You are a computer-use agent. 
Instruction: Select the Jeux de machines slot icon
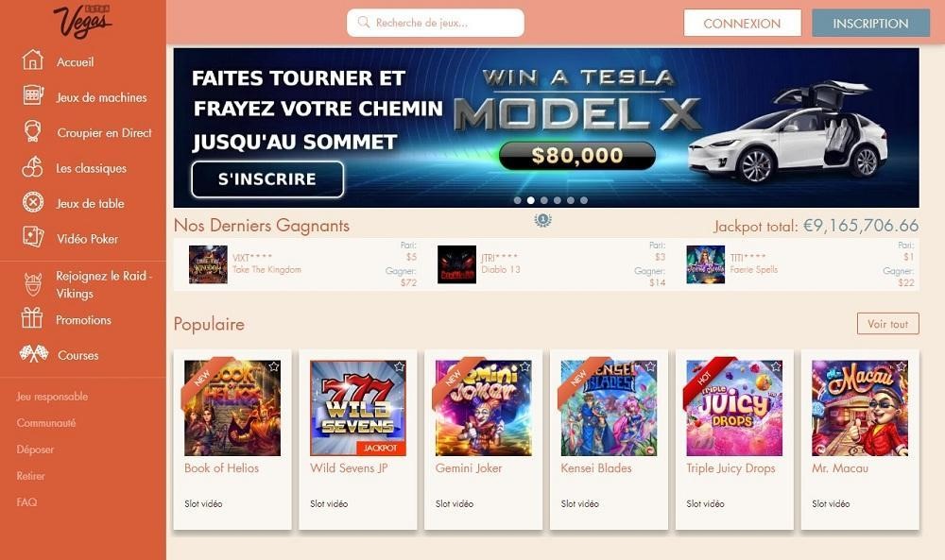pos(32,95)
